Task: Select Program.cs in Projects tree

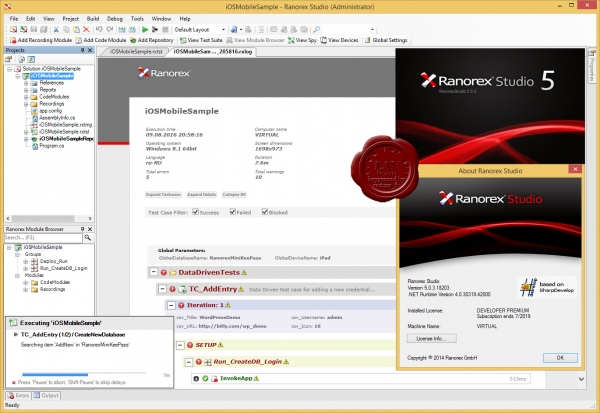Action: (51, 146)
